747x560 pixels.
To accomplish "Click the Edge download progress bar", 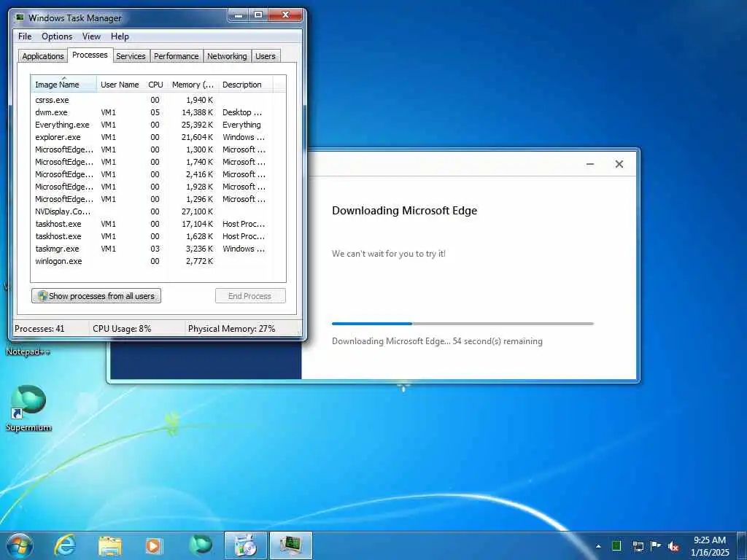I will tap(462, 324).
